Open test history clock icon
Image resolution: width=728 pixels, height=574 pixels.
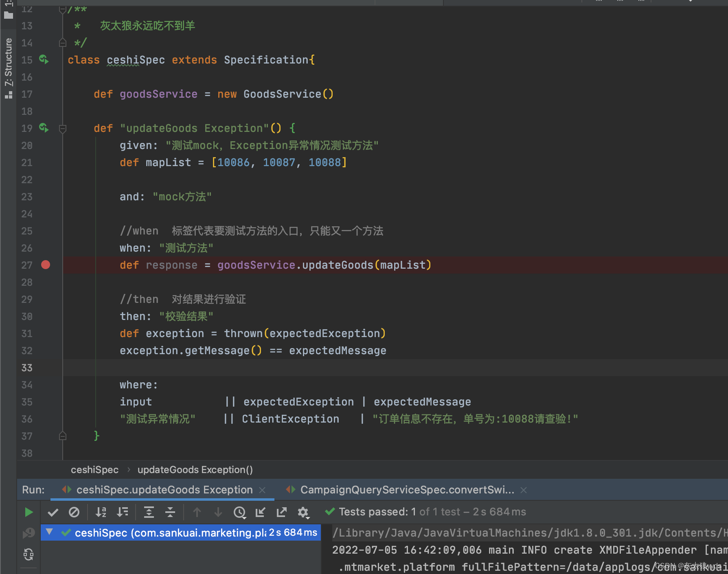pos(240,513)
